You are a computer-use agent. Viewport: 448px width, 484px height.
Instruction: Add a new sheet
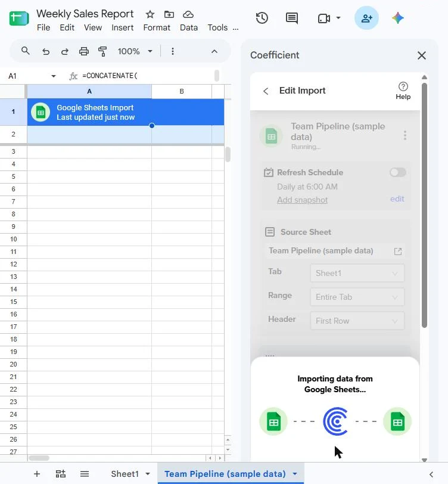37,473
